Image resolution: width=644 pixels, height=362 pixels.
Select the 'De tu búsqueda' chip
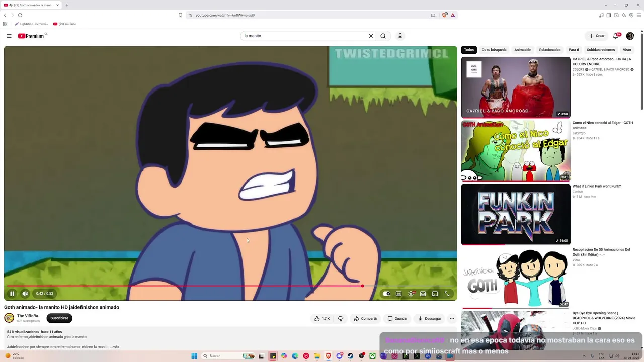[494, 50]
